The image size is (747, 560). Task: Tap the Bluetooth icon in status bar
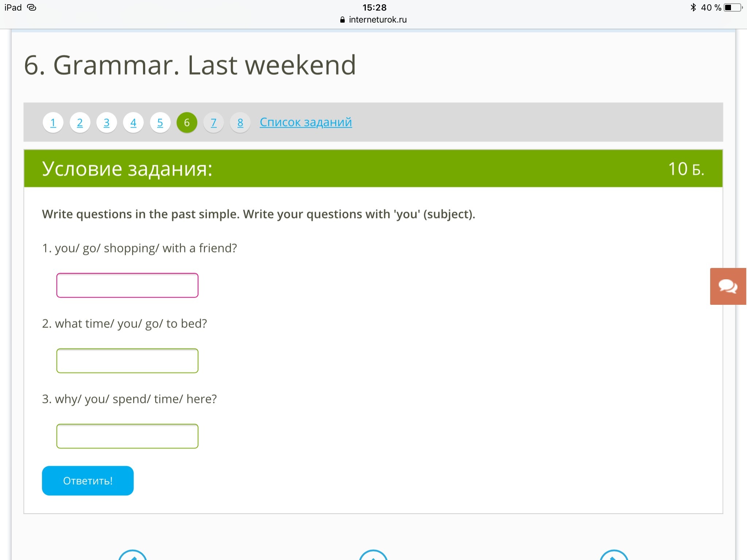click(693, 7)
